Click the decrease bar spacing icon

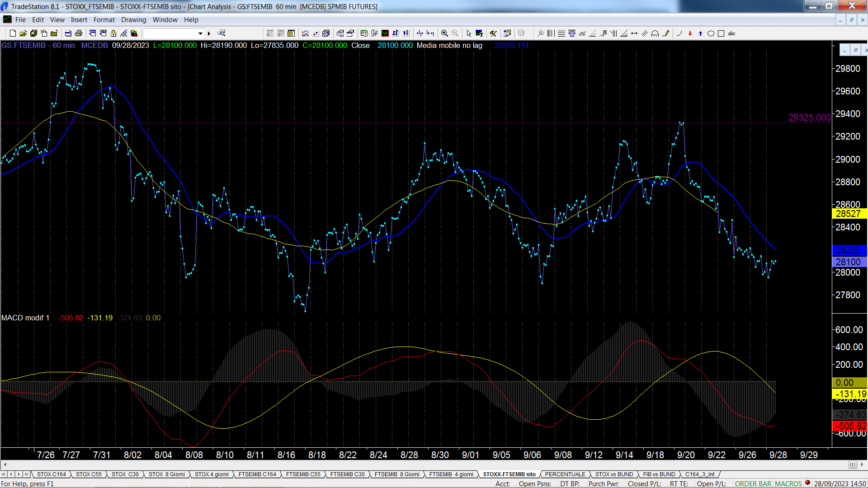420,33
